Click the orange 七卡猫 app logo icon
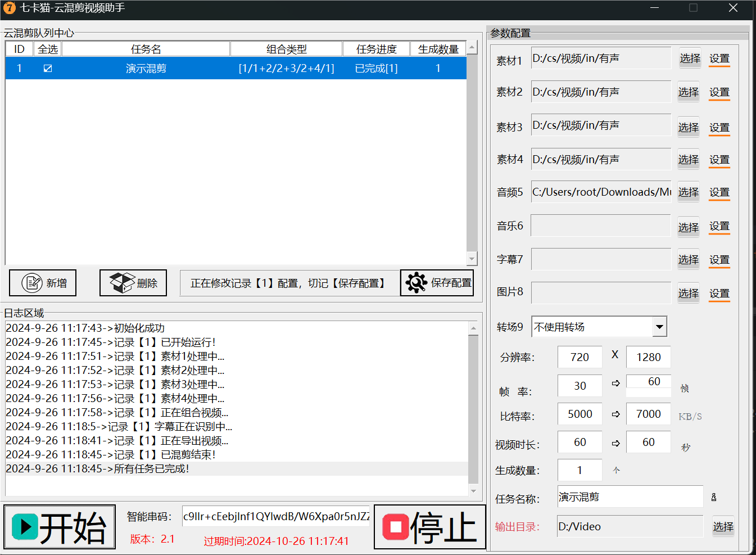The height and width of the screenshot is (555, 756). coord(9,8)
